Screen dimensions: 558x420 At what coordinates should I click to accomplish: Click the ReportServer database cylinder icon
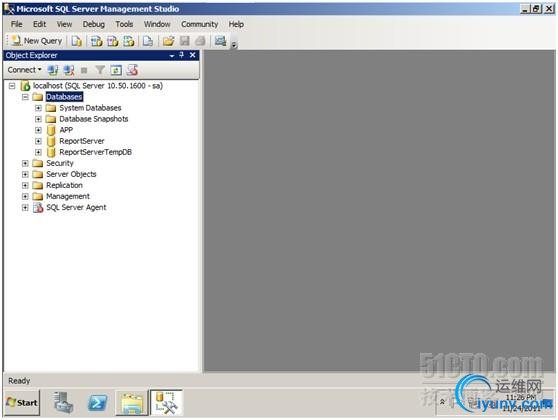pyautogui.click(x=51, y=141)
